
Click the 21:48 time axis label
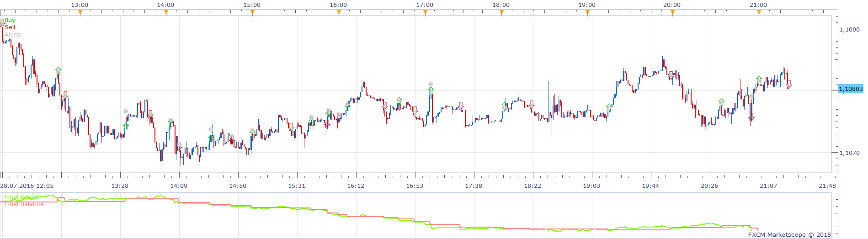pyautogui.click(x=827, y=186)
